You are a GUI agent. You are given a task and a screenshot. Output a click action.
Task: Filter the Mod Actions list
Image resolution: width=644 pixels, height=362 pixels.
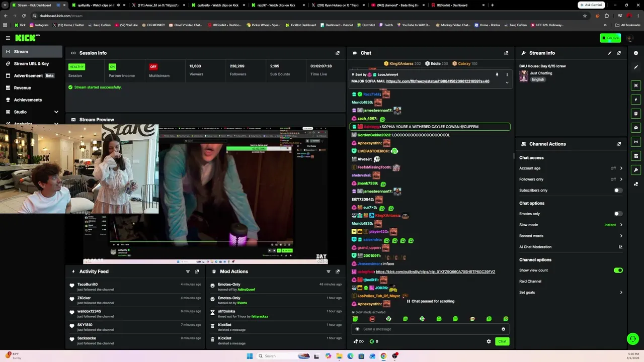(329, 271)
